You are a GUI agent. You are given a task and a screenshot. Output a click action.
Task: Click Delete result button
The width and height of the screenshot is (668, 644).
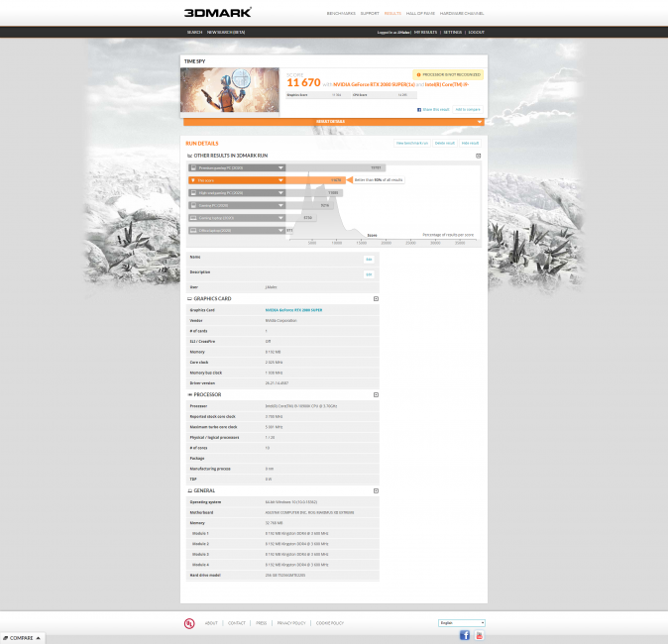pos(445,143)
